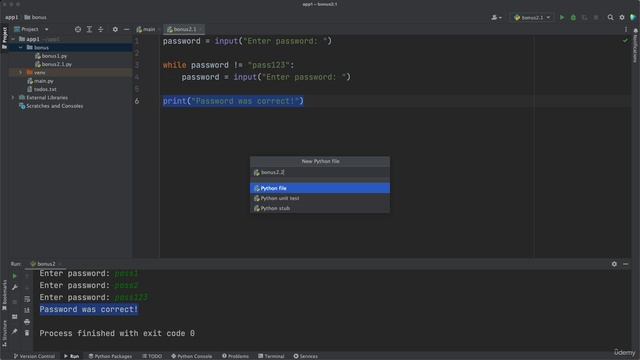Screen dimensions: 640x360
Task: Click the green inspection checkmark in editor
Action: pyautogui.click(x=625, y=40)
